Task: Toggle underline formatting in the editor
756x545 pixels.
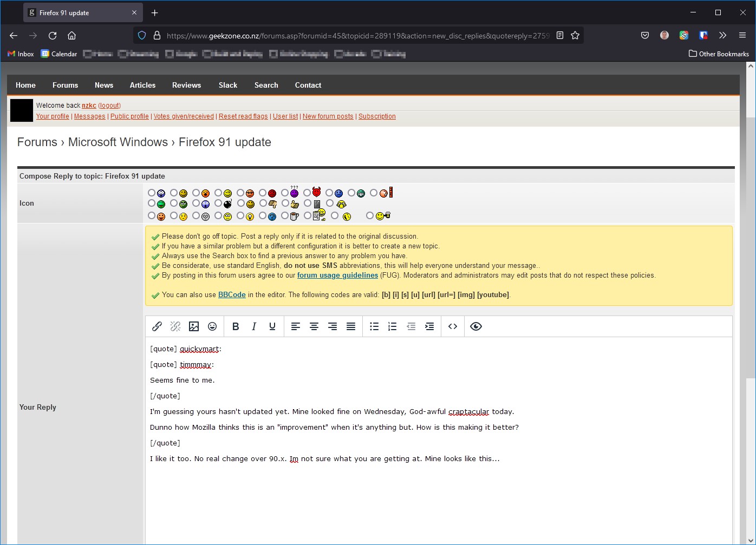Action: coord(272,326)
